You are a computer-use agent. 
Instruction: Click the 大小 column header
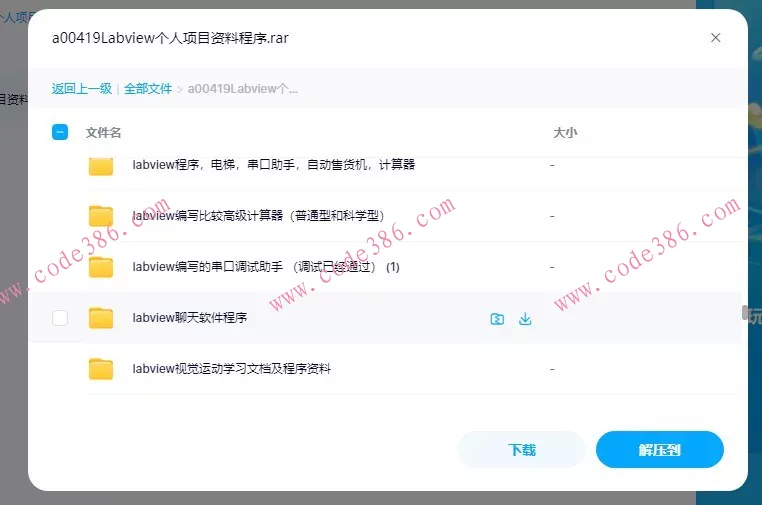(x=565, y=132)
